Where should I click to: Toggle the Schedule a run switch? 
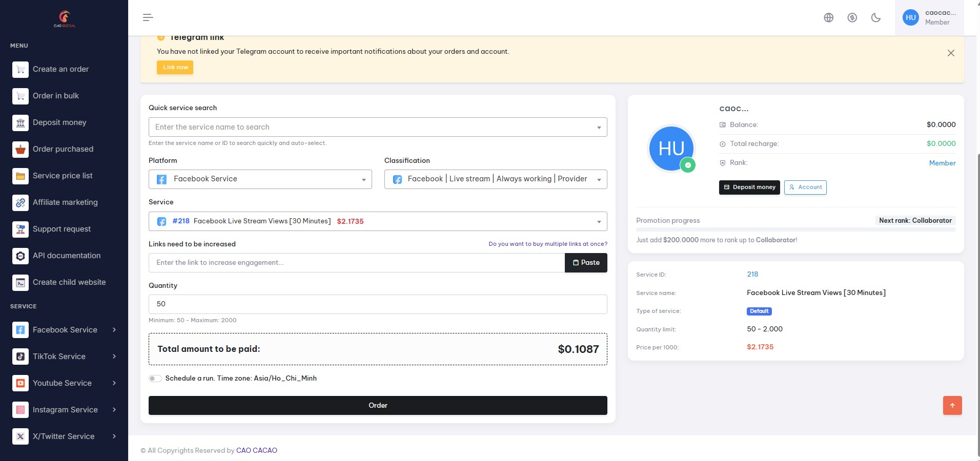click(x=155, y=379)
